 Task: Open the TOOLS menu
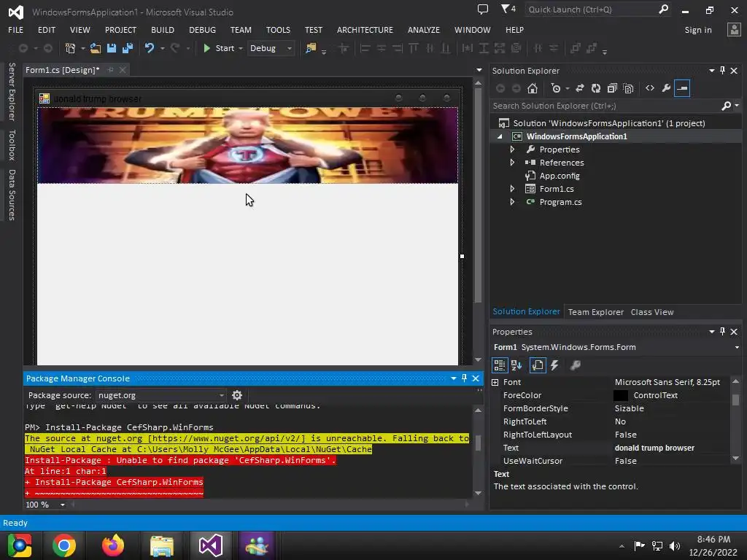click(x=278, y=29)
